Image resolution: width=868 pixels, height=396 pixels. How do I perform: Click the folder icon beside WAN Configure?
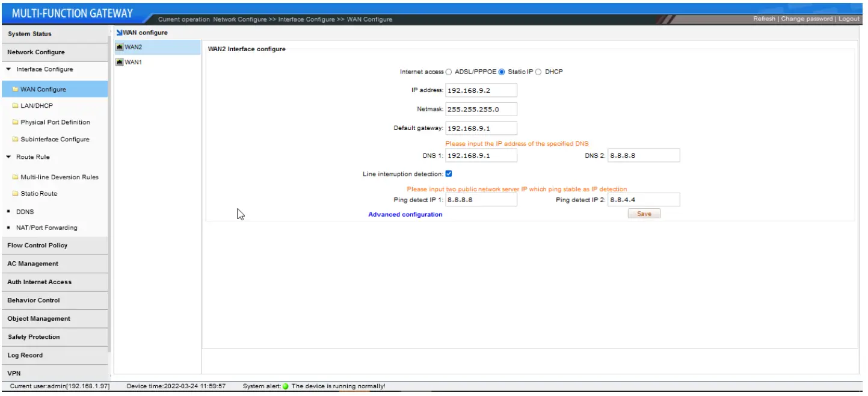pyautogui.click(x=16, y=90)
